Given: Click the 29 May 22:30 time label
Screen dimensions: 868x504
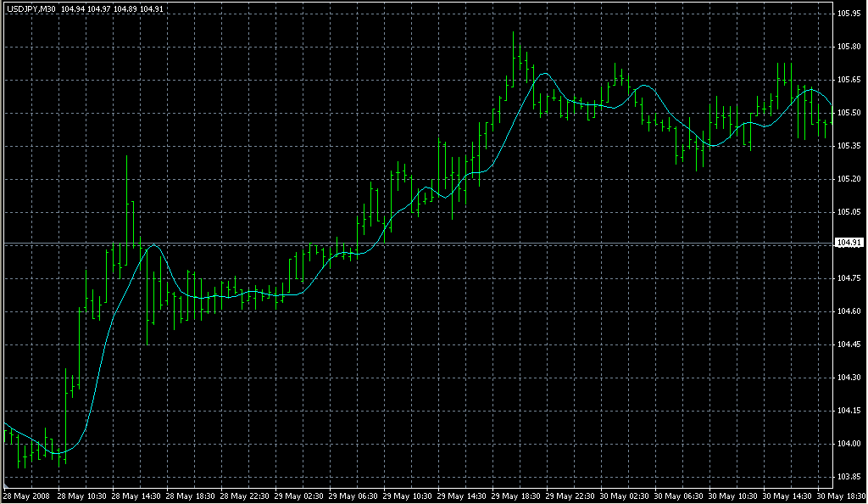Looking at the screenshot, I should coord(570,496).
